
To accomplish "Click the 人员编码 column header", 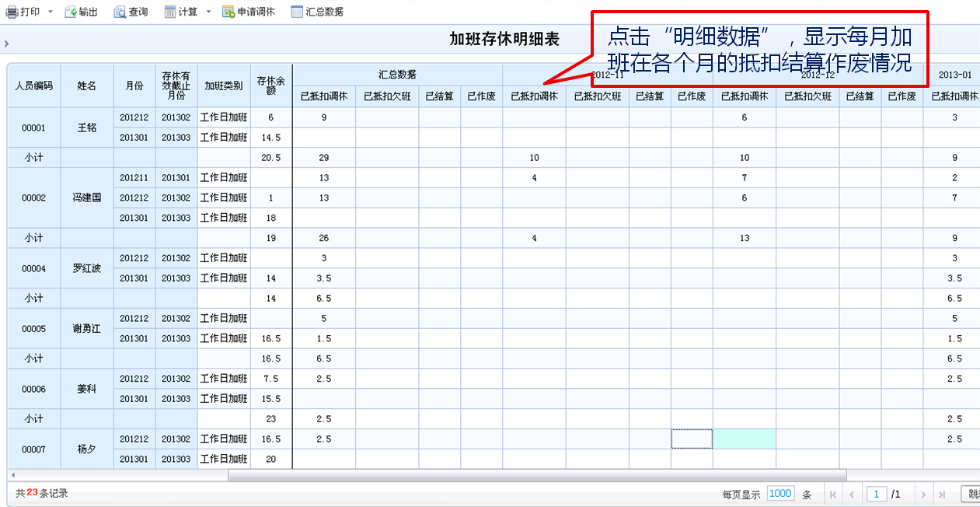I will (x=34, y=86).
